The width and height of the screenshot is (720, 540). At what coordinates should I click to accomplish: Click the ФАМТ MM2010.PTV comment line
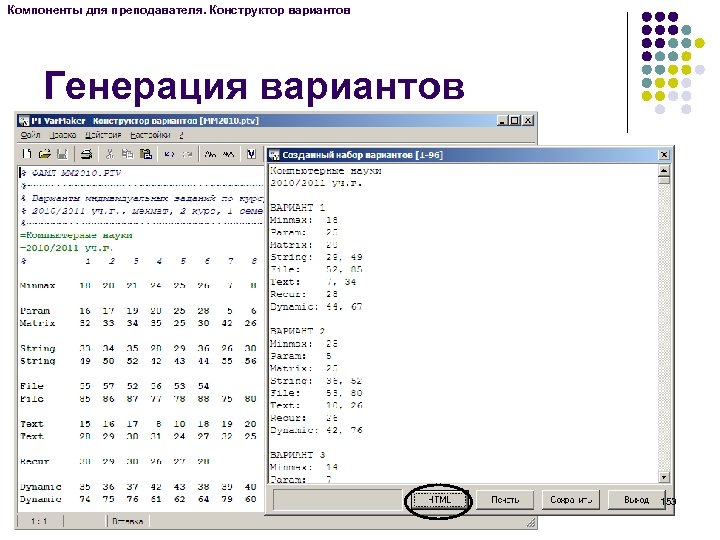70,173
